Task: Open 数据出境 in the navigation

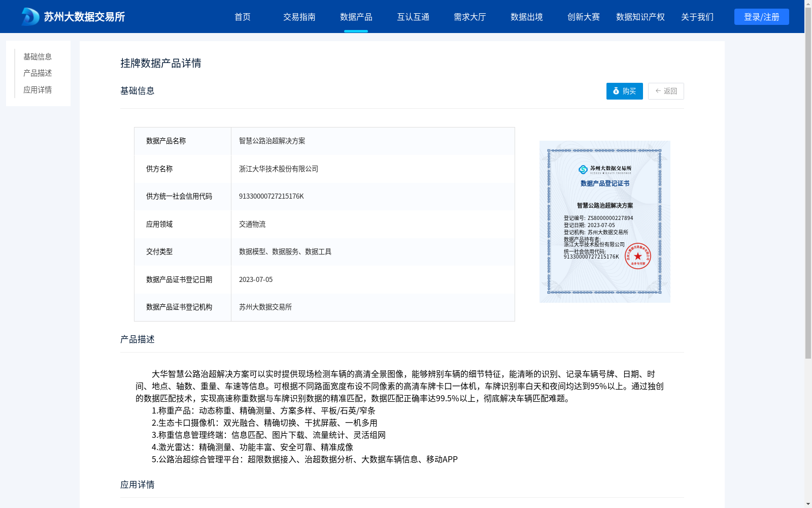Action: pos(527,17)
